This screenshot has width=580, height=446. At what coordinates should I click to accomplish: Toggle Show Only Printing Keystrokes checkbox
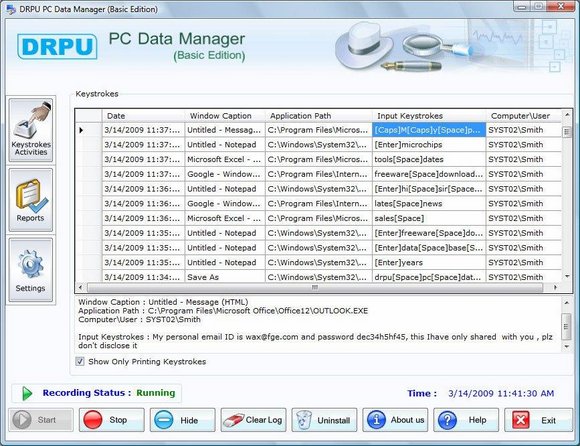click(x=80, y=361)
